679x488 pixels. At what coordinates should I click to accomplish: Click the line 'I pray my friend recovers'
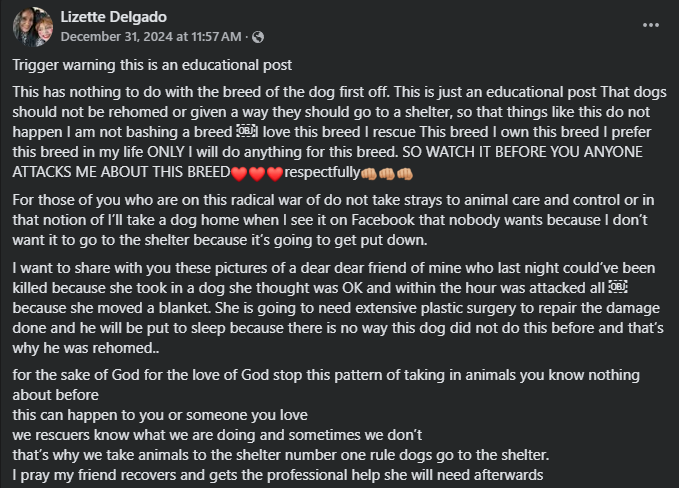tap(278, 475)
